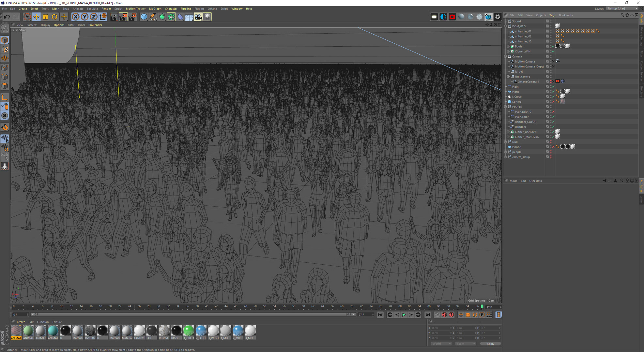The image size is (644, 352).
Task: Click the Light object icon
Action: pos(207,17)
